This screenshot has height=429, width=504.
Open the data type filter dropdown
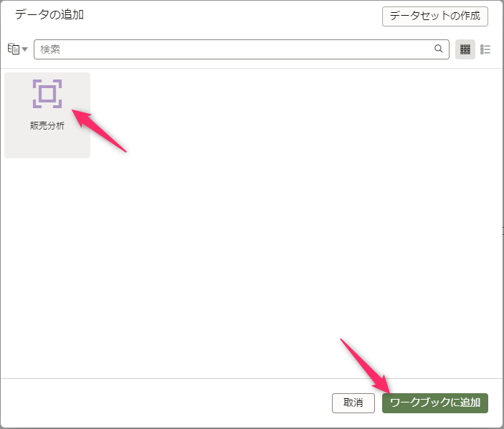[x=17, y=49]
